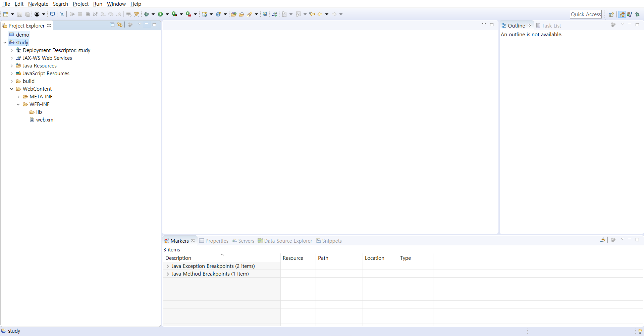Click the Resource column header
This screenshot has width=644, height=336.
[298, 258]
